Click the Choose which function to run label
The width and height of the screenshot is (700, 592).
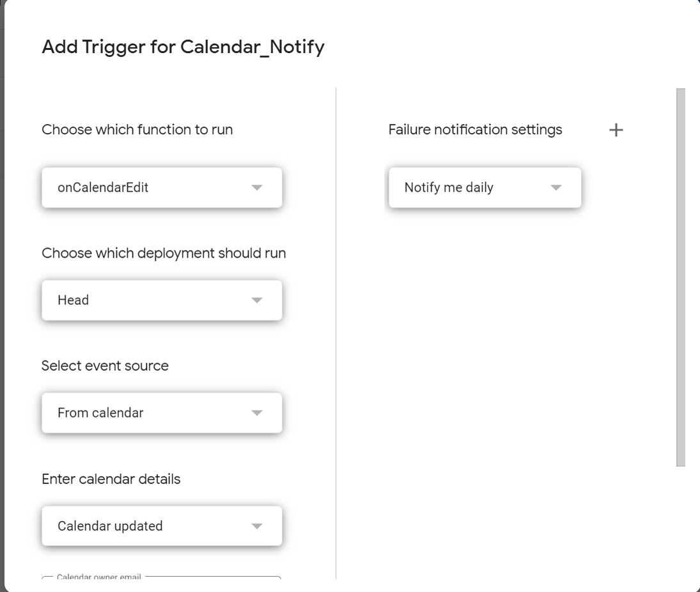click(x=137, y=130)
